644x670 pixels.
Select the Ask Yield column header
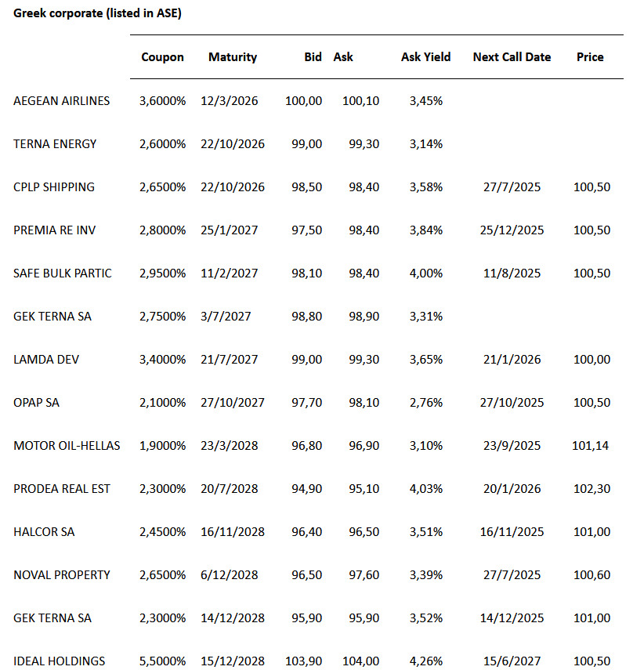pyautogui.click(x=425, y=57)
